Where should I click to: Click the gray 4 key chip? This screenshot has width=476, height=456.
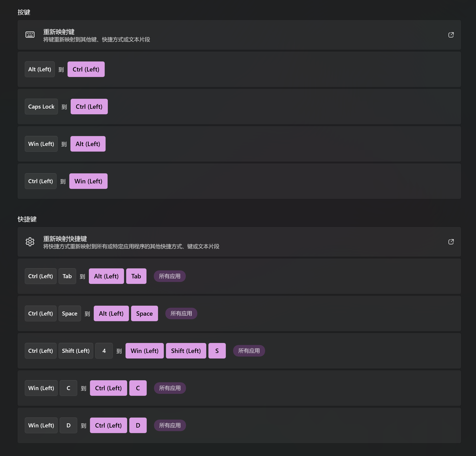(104, 351)
